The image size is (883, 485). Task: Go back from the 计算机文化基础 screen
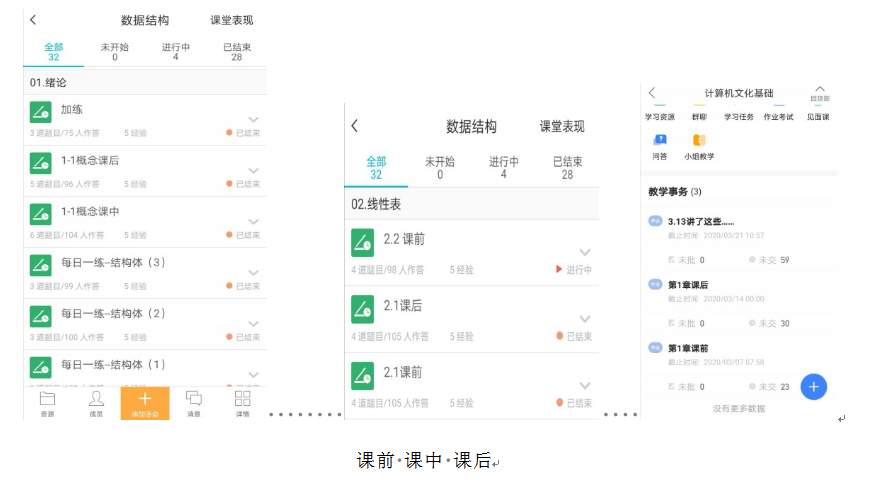tap(652, 93)
